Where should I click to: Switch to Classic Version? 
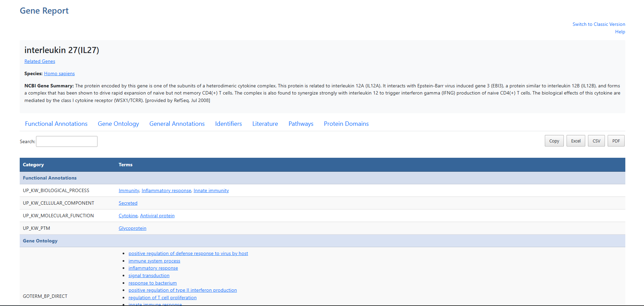point(599,24)
